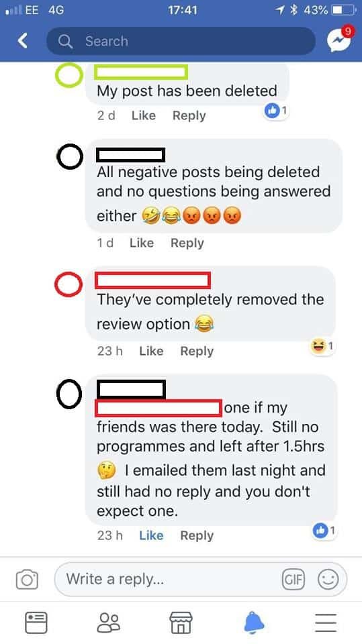362x644 pixels.
Task: Open the Marketplace storefront tab
Action: [x=181, y=623]
